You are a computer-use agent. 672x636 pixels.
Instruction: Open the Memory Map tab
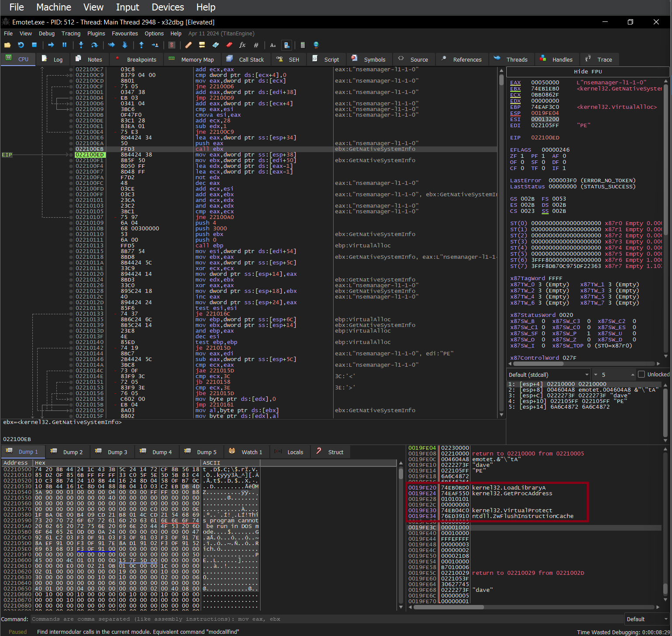coord(192,59)
